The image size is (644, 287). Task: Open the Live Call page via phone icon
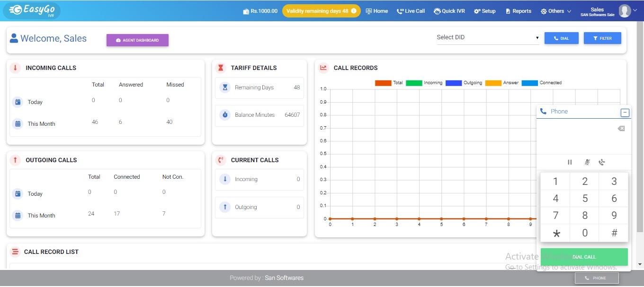(x=400, y=10)
